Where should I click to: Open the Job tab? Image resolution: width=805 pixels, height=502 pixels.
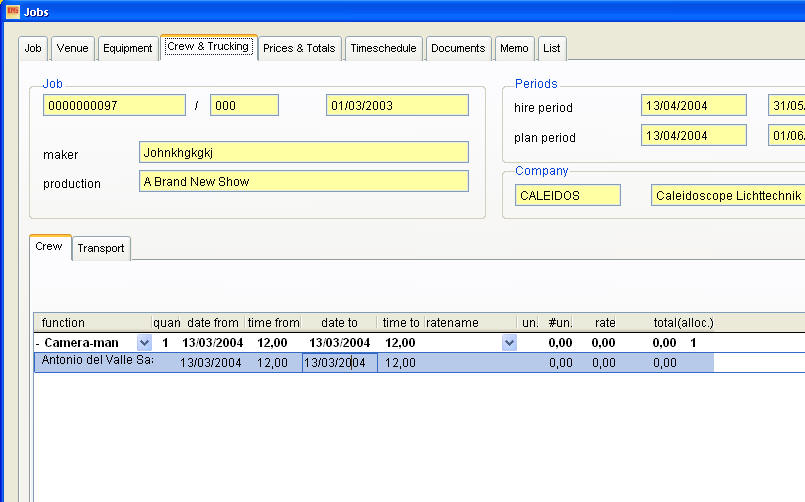coord(33,48)
